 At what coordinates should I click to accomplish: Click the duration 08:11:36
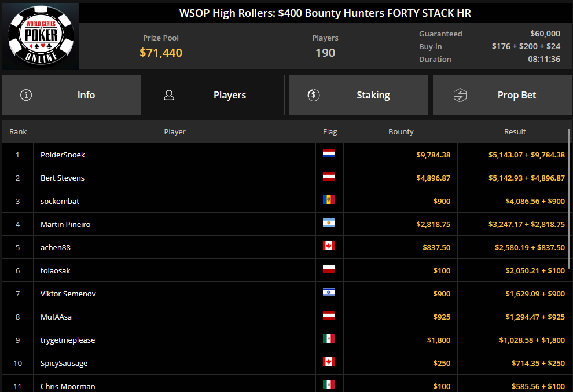(x=544, y=59)
